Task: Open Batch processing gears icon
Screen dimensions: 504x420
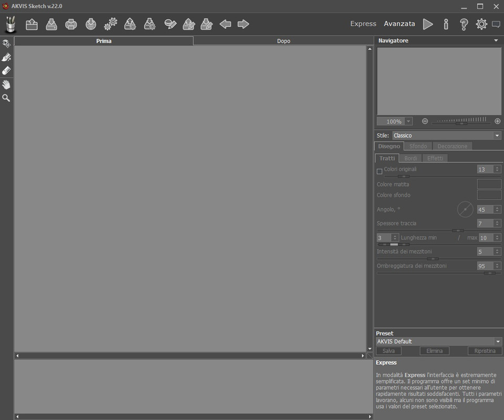Action: (110, 24)
